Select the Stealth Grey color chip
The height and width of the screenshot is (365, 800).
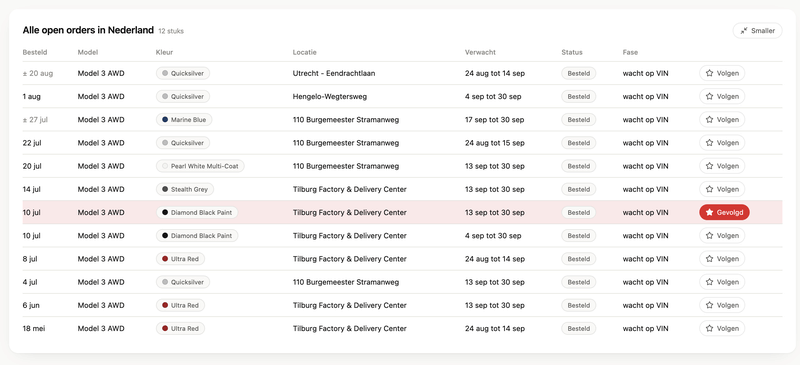pyautogui.click(x=185, y=189)
